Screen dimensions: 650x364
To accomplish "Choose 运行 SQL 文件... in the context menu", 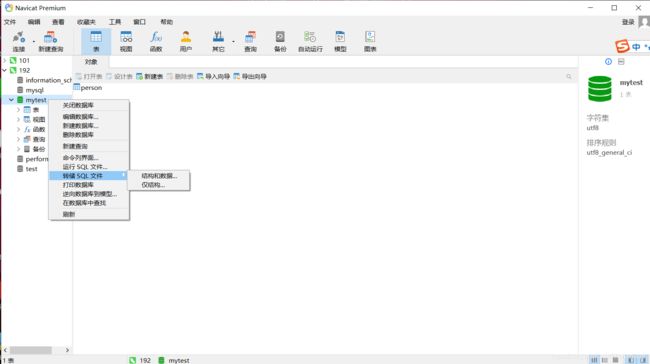I will point(89,167).
